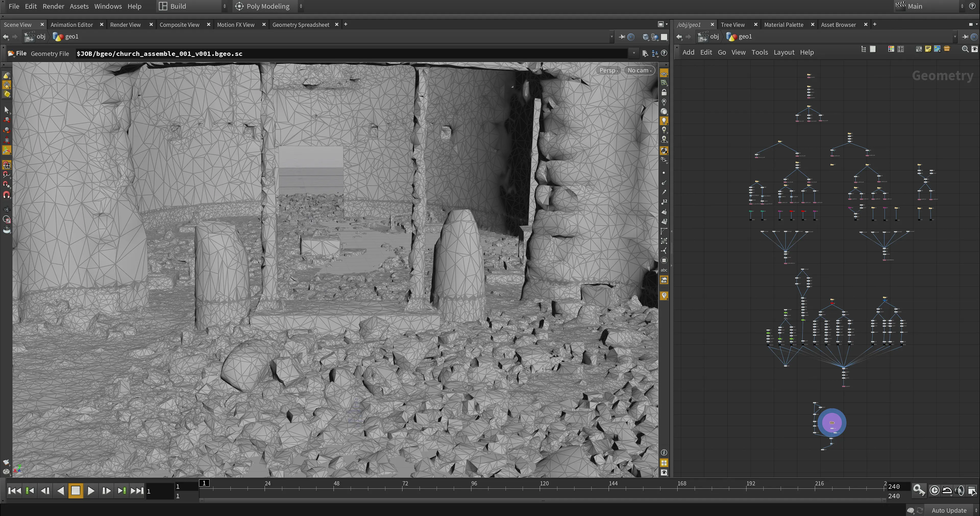The height and width of the screenshot is (516, 980).
Task: Click the help question mark icon at top right
Action: click(x=972, y=6)
